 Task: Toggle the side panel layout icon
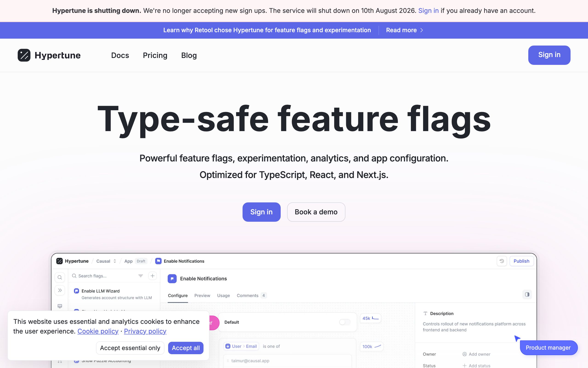tap(527, 294)
